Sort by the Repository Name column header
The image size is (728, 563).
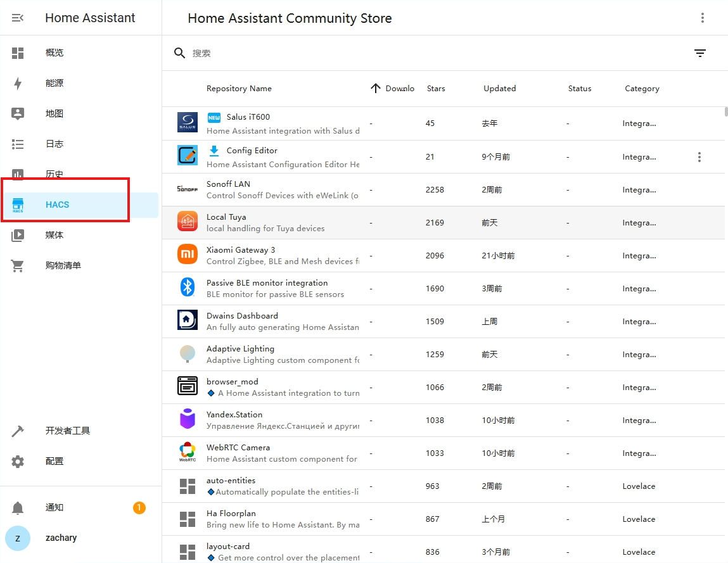coord(239,88)
